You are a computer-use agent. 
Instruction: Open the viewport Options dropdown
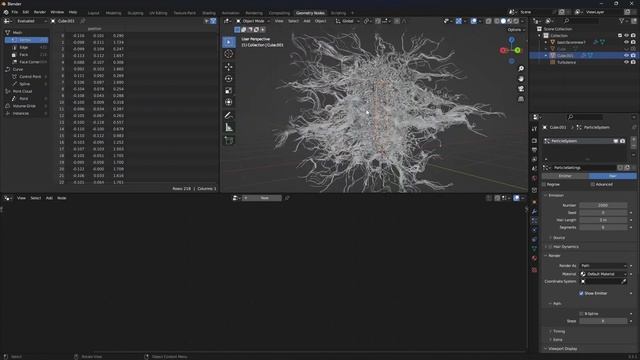516,30
